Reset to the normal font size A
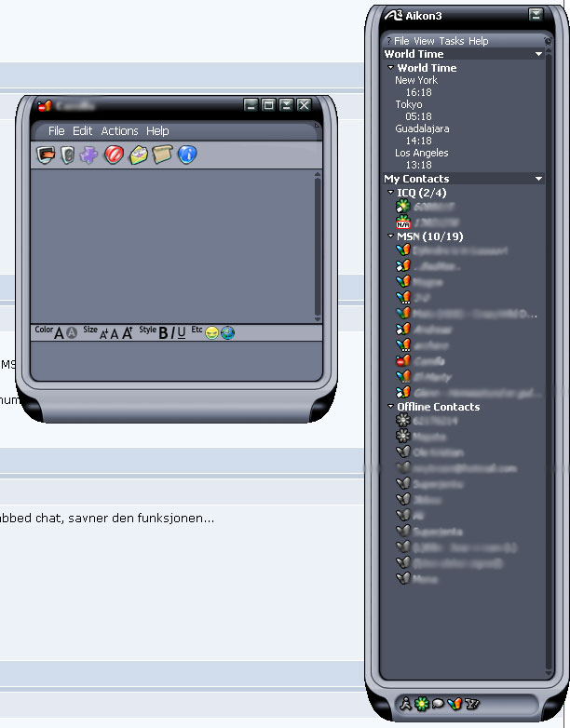 point(115,334)
